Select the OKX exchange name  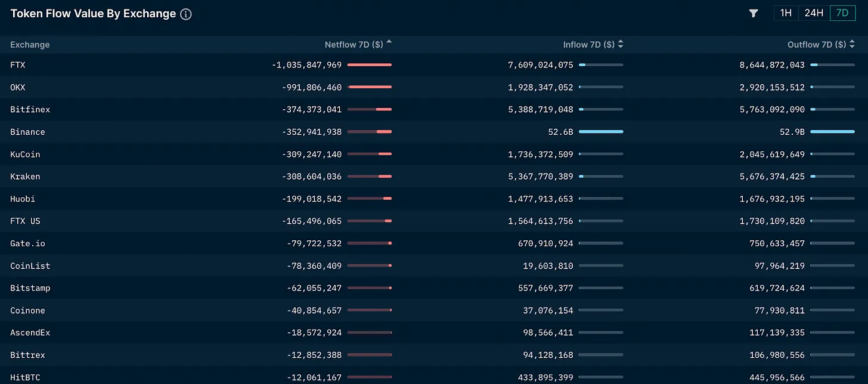tap(18, 87)
